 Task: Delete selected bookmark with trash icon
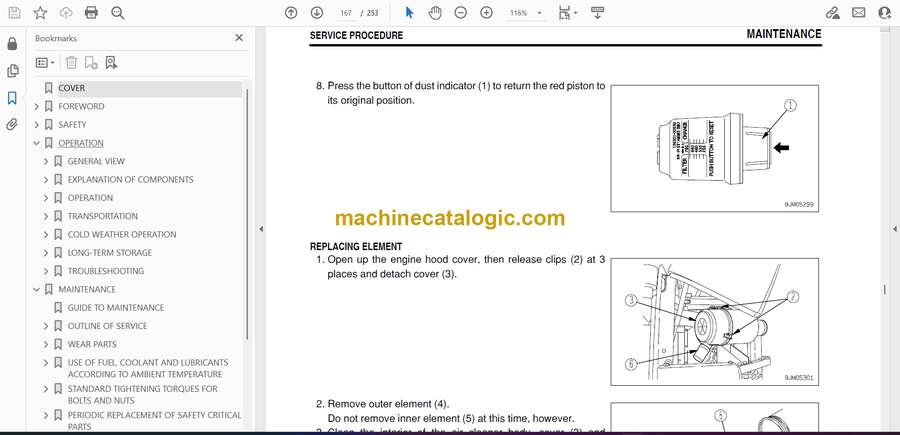click(71, 63)
